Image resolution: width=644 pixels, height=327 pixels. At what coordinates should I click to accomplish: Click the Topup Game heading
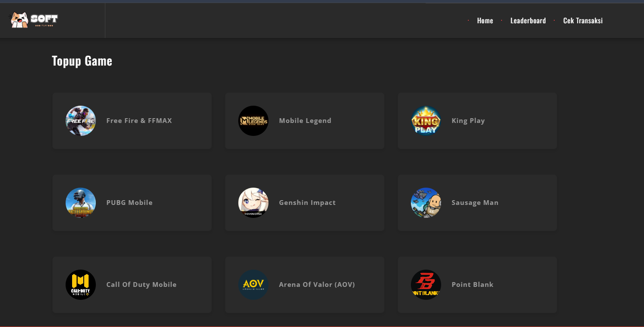(x=82, y=61)
